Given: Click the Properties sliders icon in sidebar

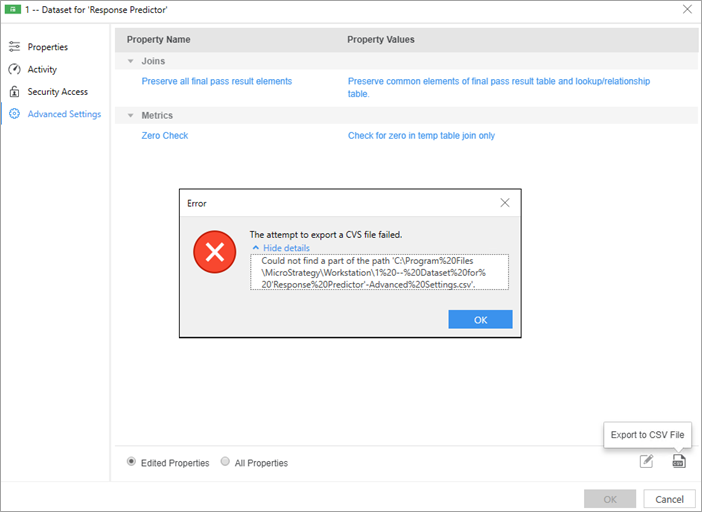Looking at the screenshot, I should tap(14, 47).
